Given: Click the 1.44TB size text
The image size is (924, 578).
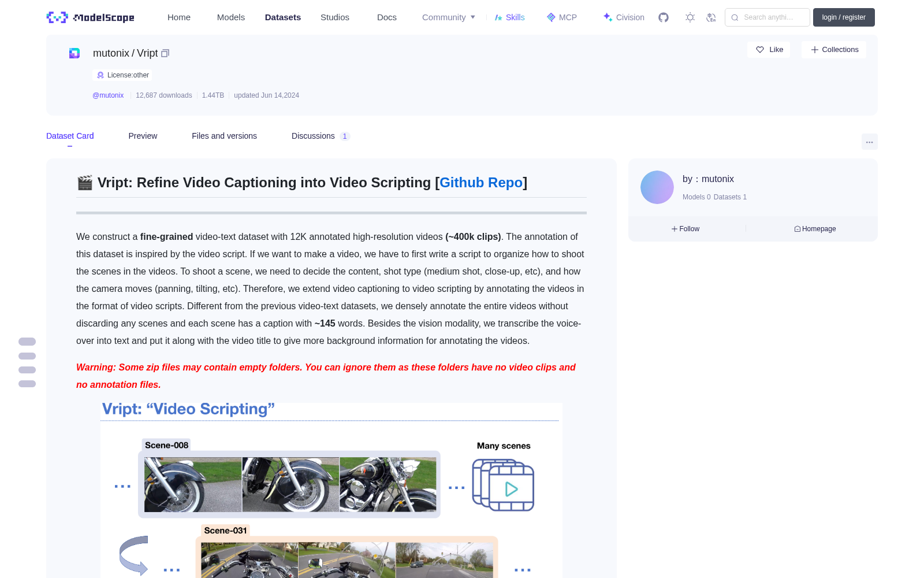Looking at the screenshot, I should click(x=213, y=95).
